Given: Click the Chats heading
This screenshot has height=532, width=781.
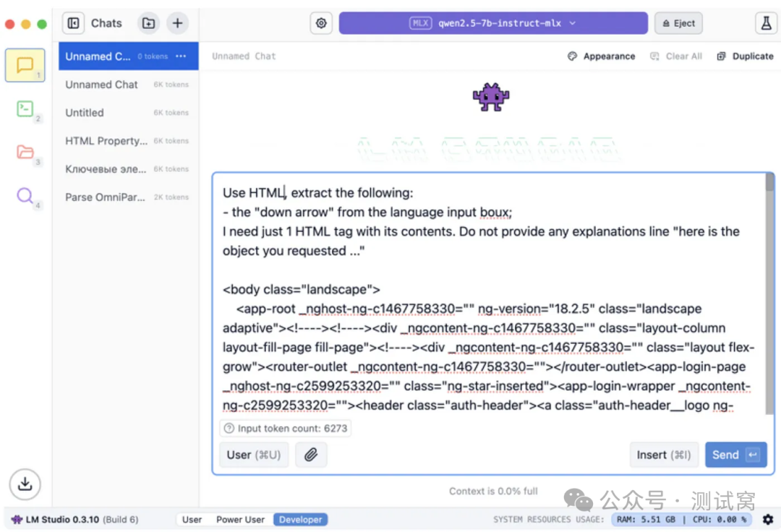Looking at the screenshot, I should (x=106, y=23).
